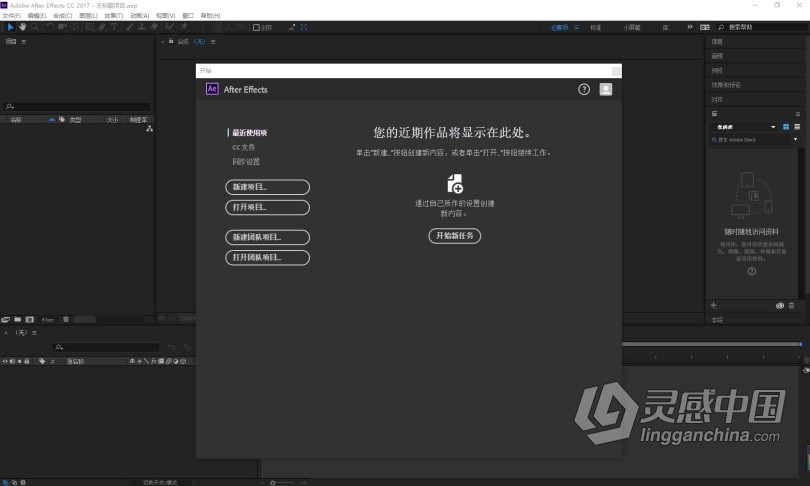
Task: Select the Hand tool
Action: click(22, 27)
